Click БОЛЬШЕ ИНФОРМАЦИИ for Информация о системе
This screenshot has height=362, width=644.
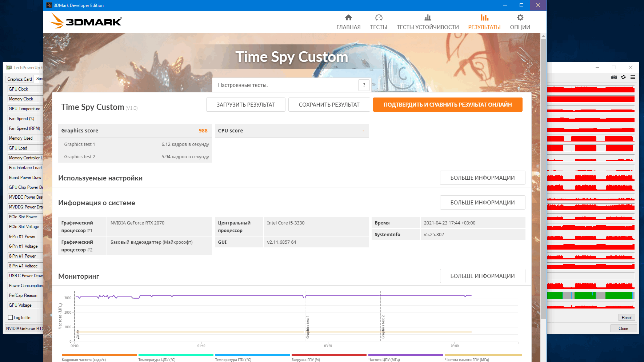click(x=483, y=203)
